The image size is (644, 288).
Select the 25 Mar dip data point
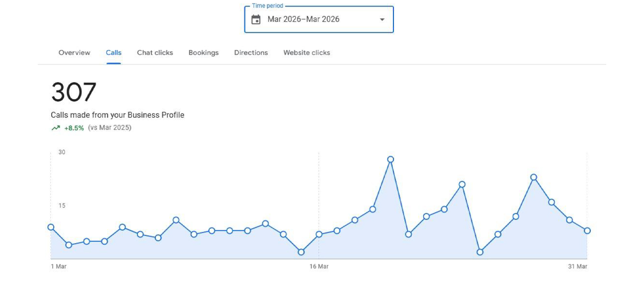pos(480,252)
